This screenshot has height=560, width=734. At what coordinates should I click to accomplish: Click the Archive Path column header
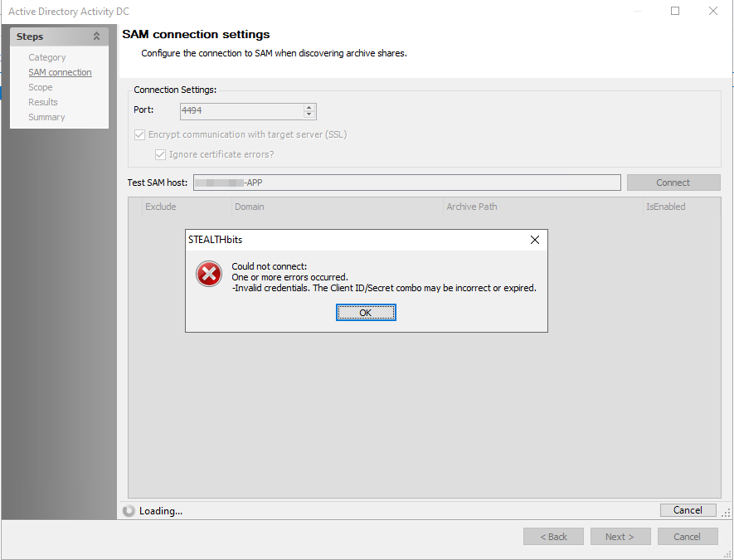[543, 207]
